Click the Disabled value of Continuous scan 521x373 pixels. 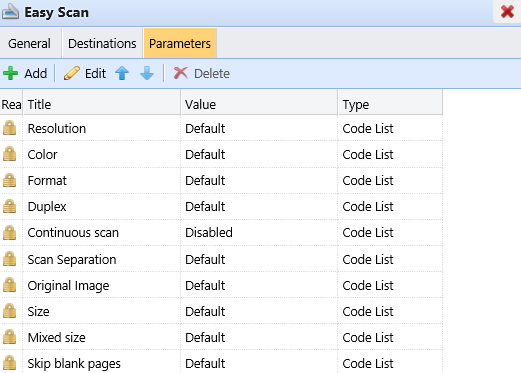pos(209,233)
